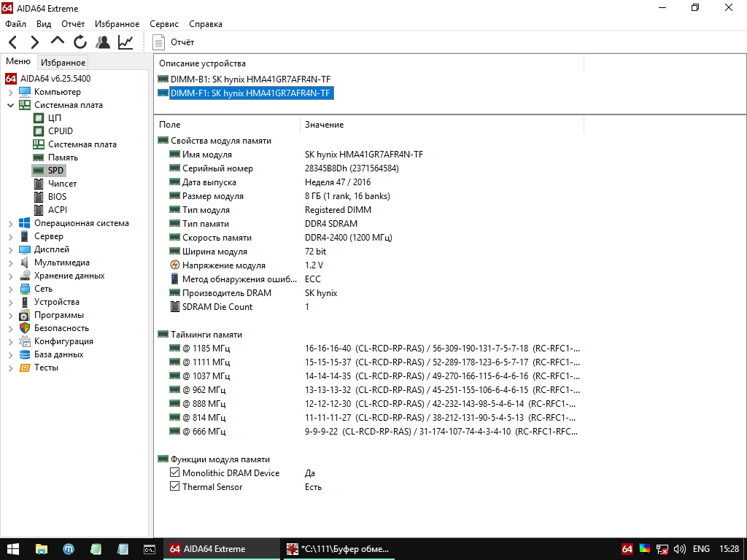Click the Back navigation arrow
This screenshot has width=747, height=560.
coord(13,42)
